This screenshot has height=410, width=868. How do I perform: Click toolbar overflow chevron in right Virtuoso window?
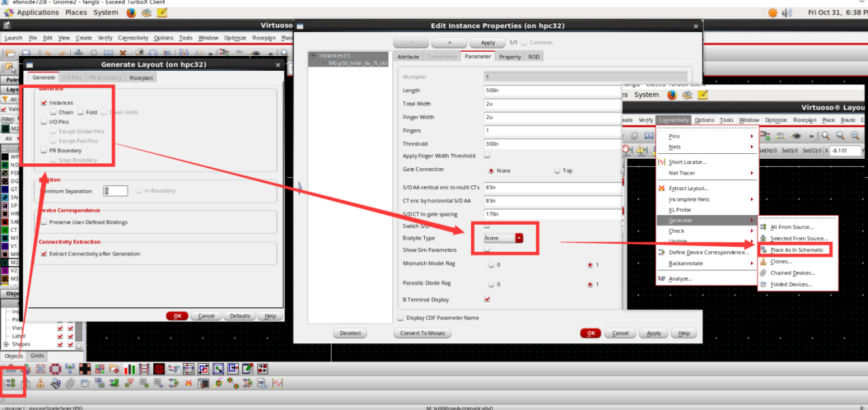tap(811, 136)
